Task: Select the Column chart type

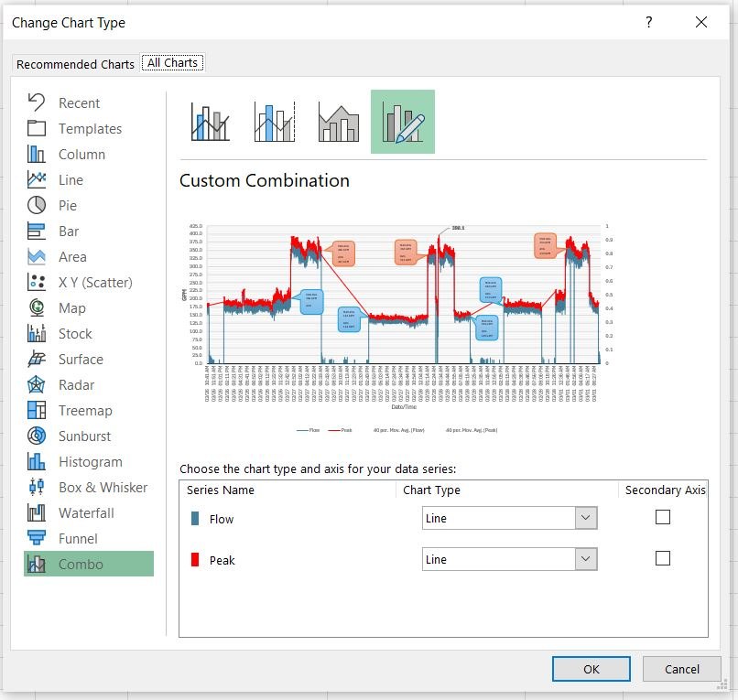Action: click(x=82, y=154)
